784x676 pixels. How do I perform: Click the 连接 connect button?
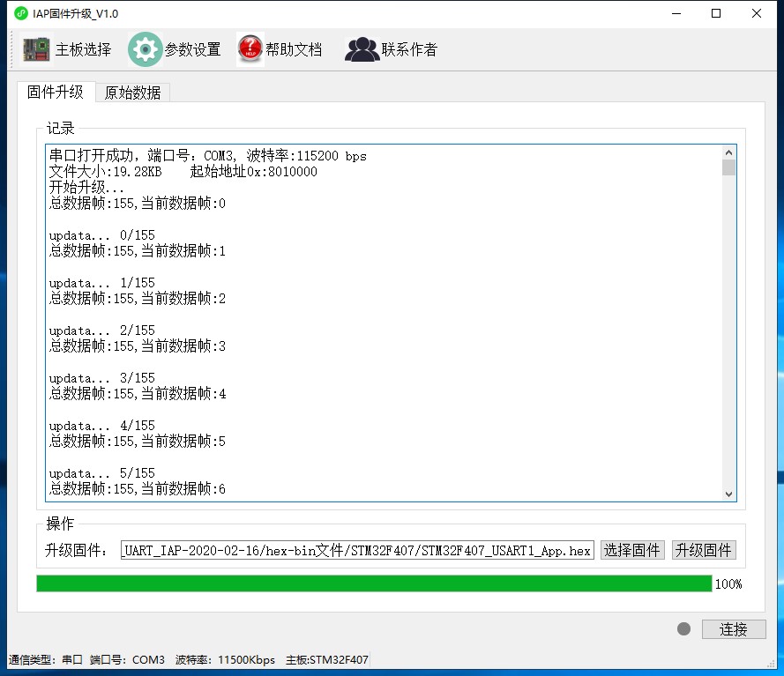734,629
